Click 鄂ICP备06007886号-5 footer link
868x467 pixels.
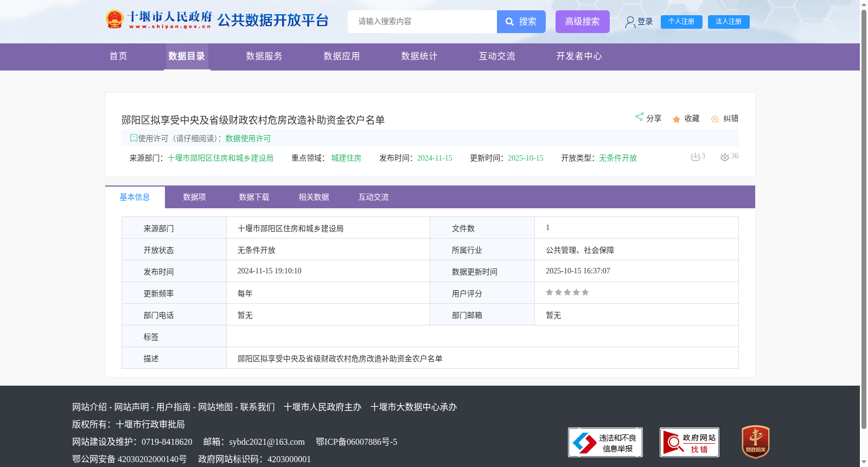pyautogui.click(x=356, y=442)
